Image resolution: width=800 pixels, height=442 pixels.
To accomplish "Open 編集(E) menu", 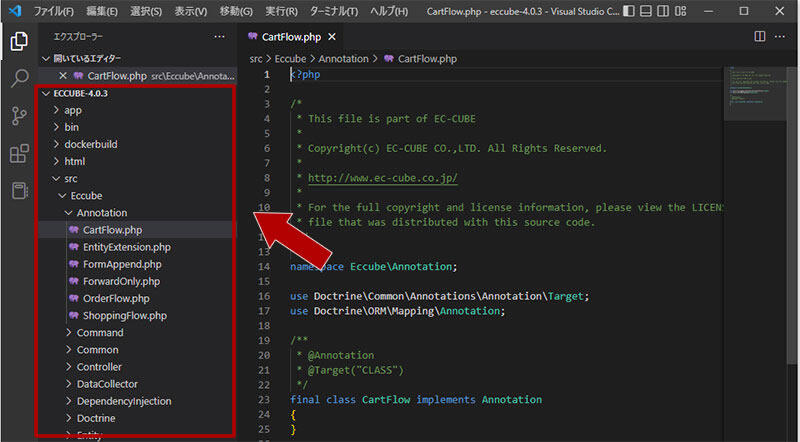I will click(102, 11).
